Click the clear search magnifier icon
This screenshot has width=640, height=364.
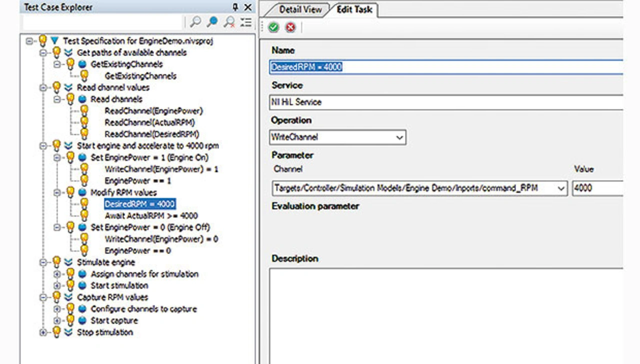[229, 22]
